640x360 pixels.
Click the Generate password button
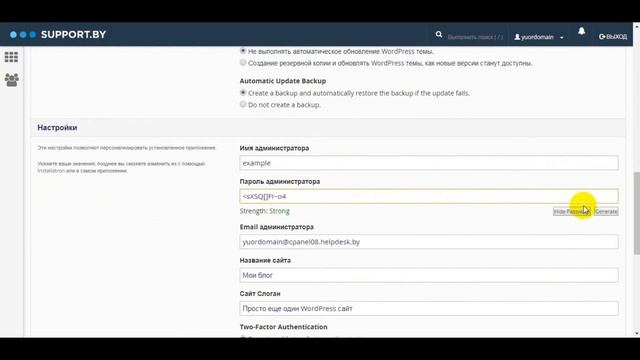(606, 211)
